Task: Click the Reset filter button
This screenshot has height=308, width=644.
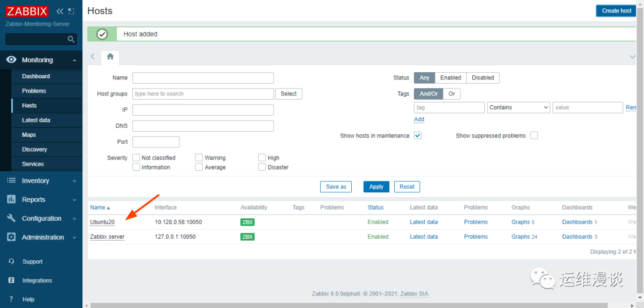Action: 407,187
